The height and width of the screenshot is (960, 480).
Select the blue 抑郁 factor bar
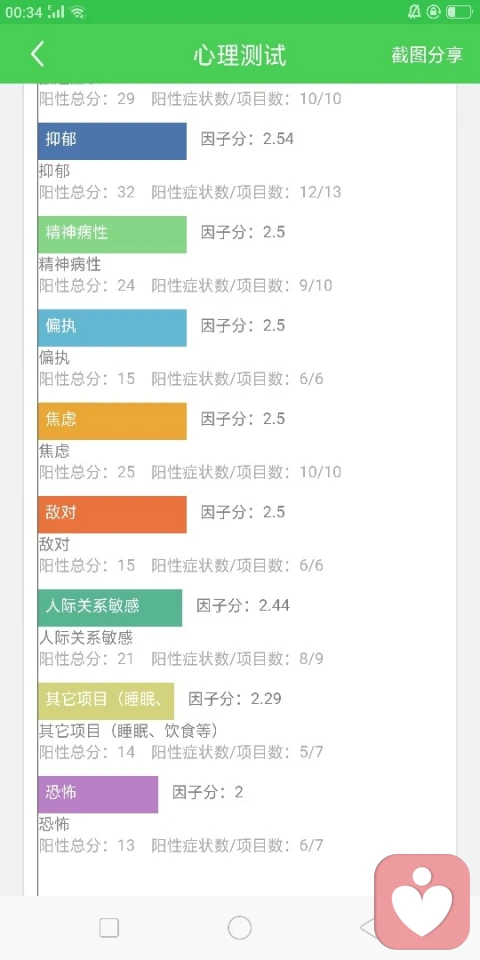click(112, 141)
